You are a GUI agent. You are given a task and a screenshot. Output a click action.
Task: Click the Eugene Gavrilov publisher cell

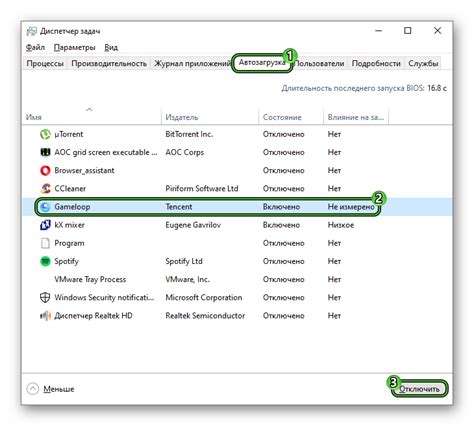pos(193,225)
